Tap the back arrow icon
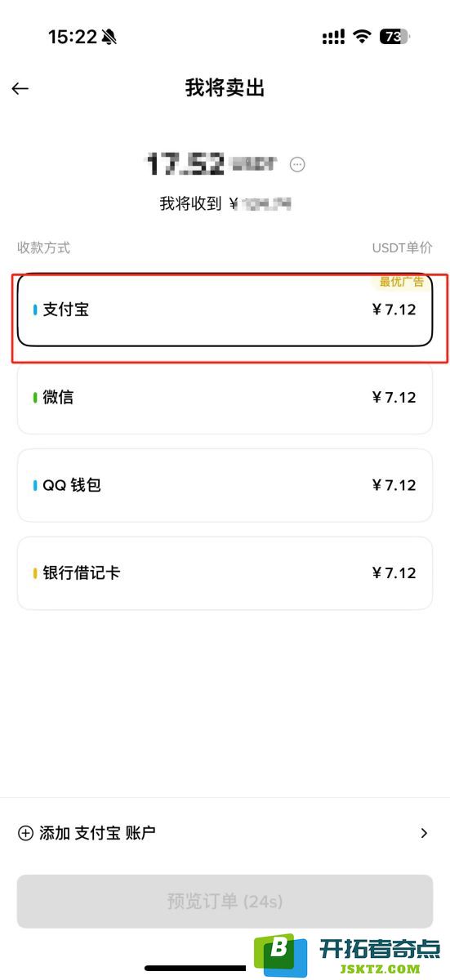Screen dimensions: 450x980 20,88
